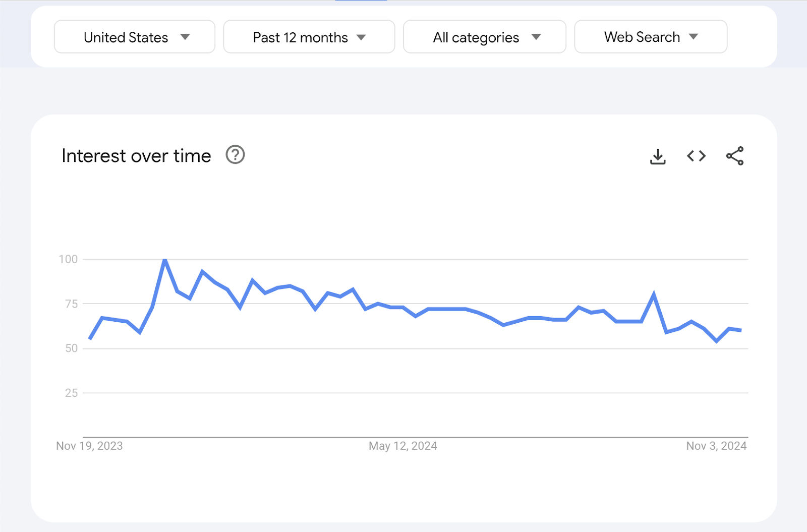Select the first data point on the line

pos(90,339)
